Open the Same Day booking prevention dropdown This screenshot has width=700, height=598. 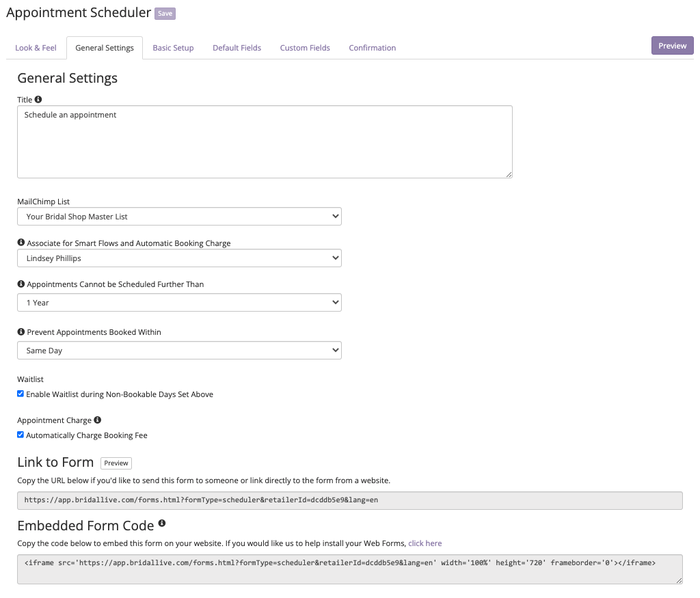coord(180,351)
